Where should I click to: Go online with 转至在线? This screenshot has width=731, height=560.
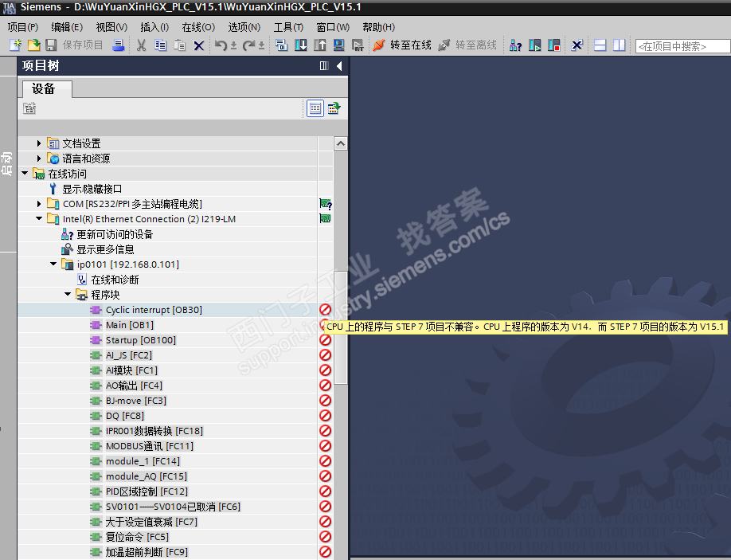(402, 45)
